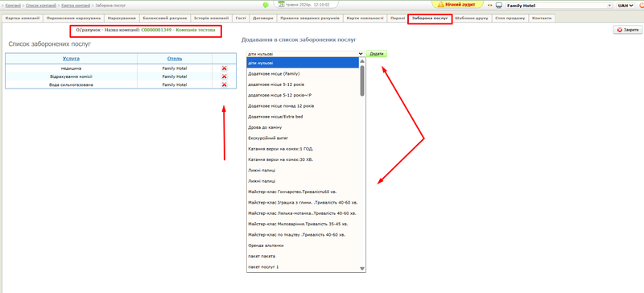Choose 'Майстер-клас Іграшка з глини' option
The image size is (644, 293).
point(303,203)
